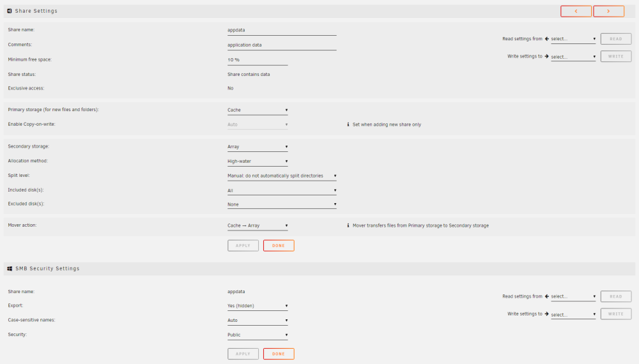This screenshot has height=364, width=639.
Task: Click the WRITE button in Share Settings
Action: tap(616, 57)
